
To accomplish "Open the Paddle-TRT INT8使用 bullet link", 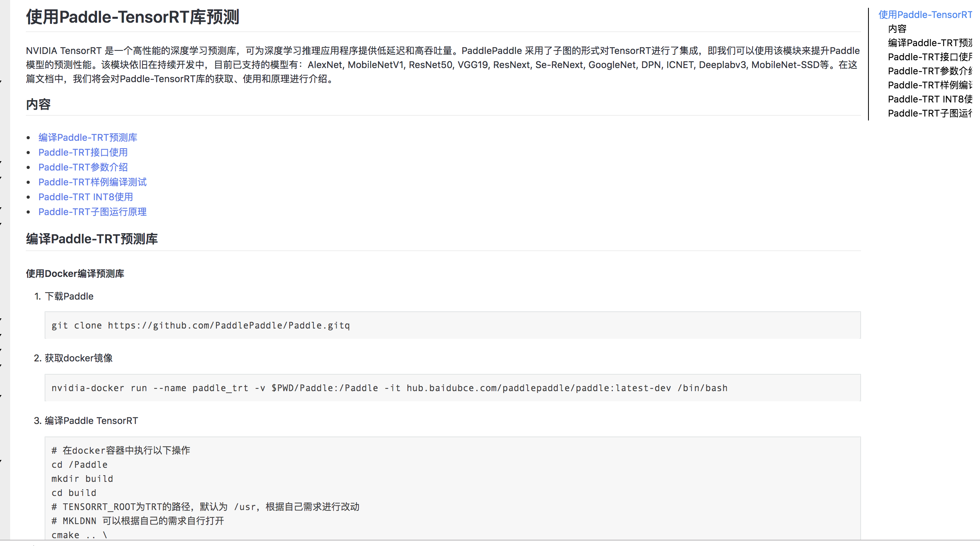I will (x=85, y=197).
